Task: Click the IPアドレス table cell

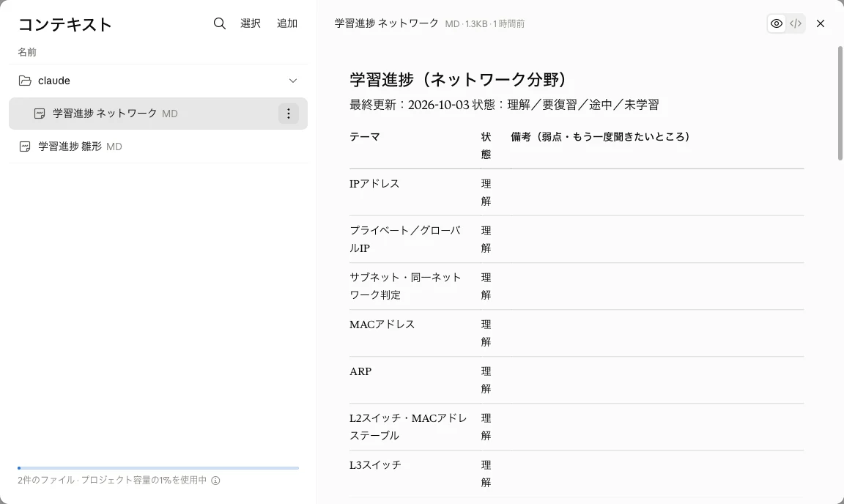Action: coord(374,184)
